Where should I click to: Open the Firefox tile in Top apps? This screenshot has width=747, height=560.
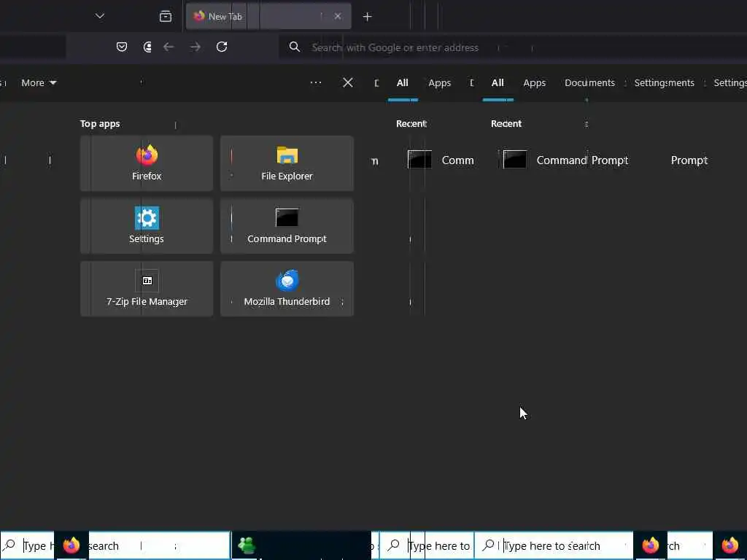[x=146, y=163]
